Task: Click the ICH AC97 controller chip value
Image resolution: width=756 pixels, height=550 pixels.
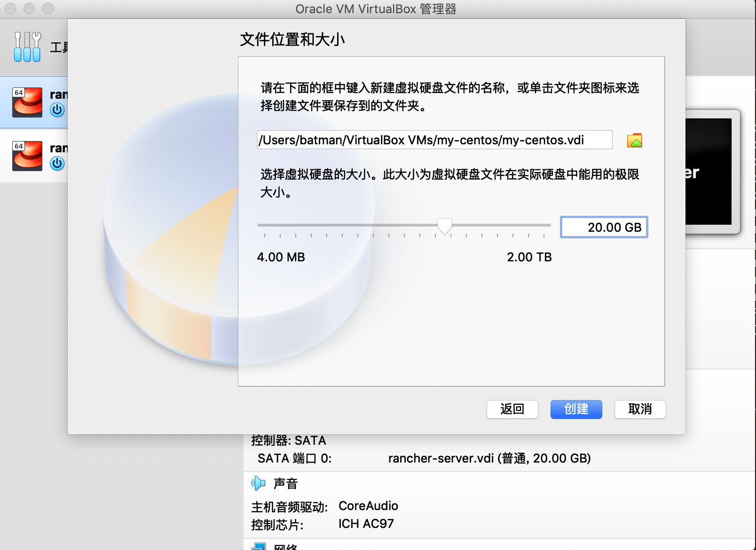Action: point(366,524)
